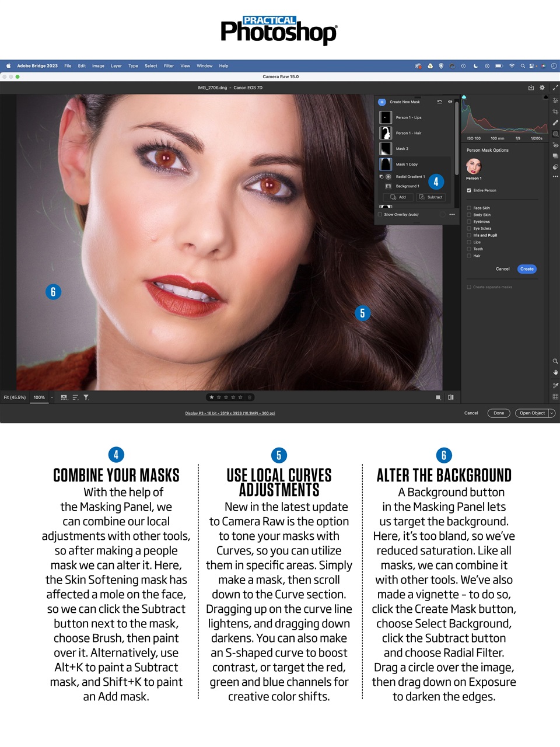Select the Zoom tool
Screen dimensions: 560x747
point(555,361)
